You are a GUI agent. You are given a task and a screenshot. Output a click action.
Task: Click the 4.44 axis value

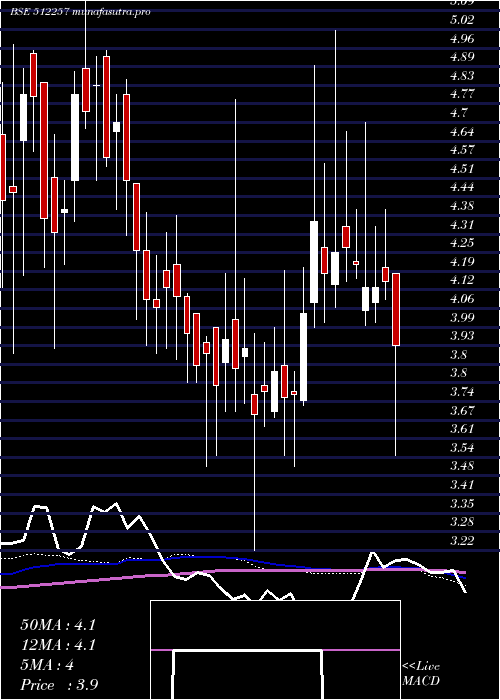coord(462,187)
